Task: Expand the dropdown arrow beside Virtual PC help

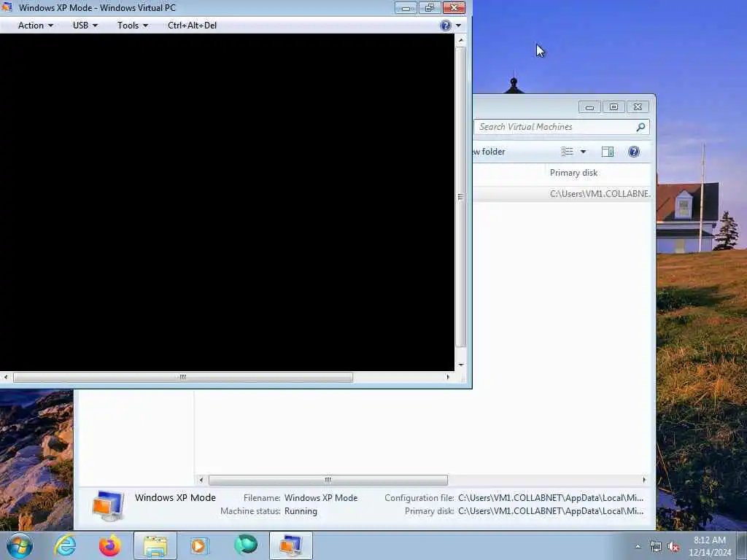Action: pos(458,26)
